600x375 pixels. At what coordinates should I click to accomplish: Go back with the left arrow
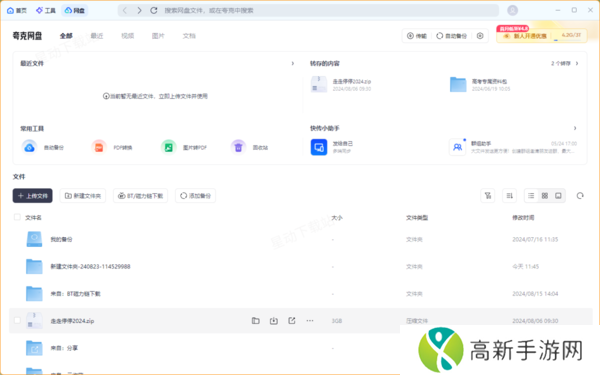click(125, 10)
